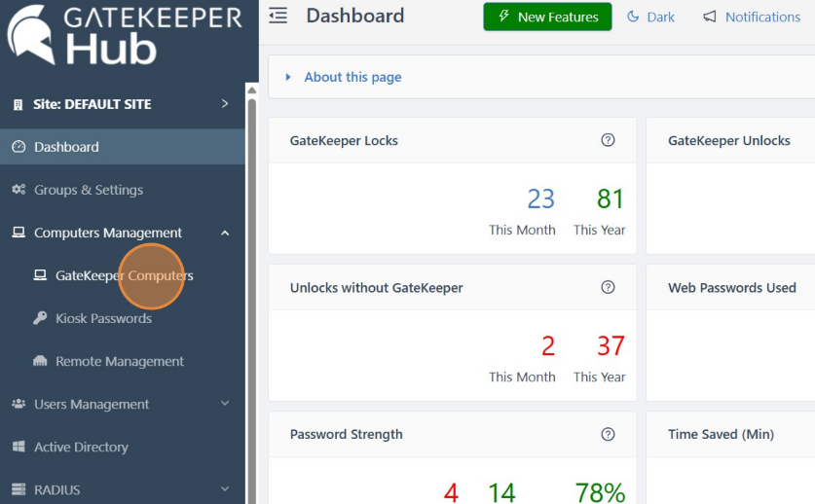This screenshot has height=504, width=815.
Task: Click the GateKeeper Unlocks card title
Action: point(729,140)
